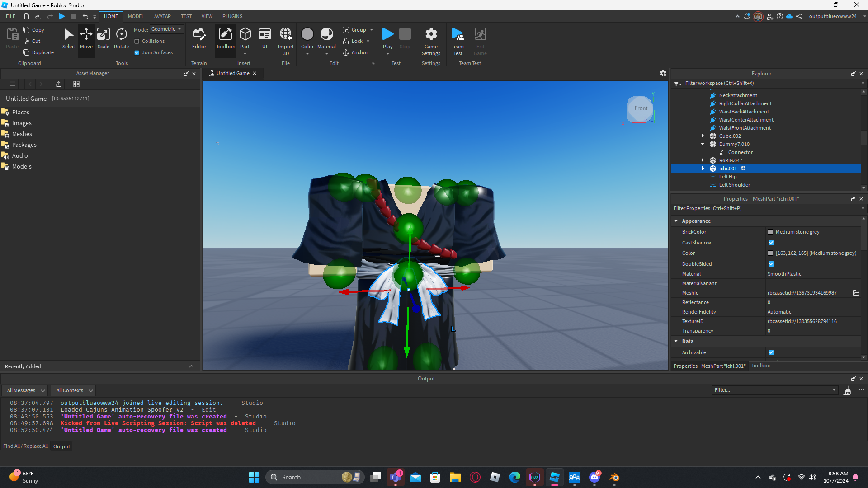This screenshot has width=868, height=488.
Task: Select the Scale tool
Action: 104,38
